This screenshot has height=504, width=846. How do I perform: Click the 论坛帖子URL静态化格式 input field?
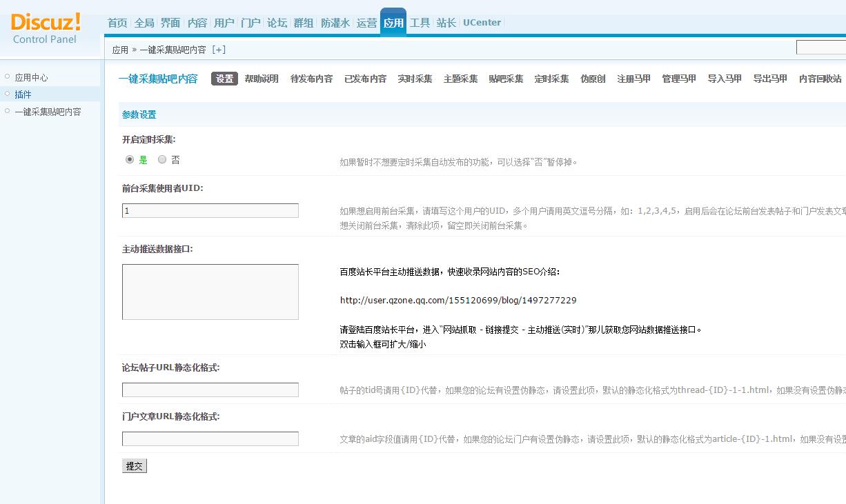(210, 390)
